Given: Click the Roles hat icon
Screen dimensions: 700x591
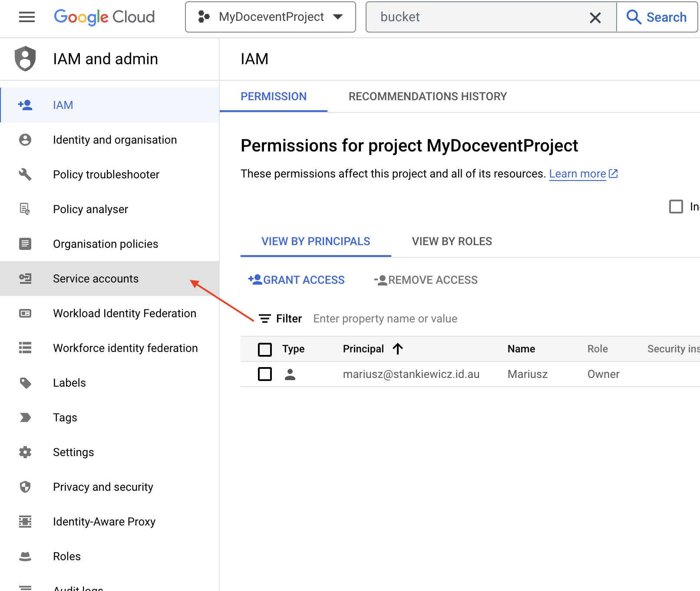Looking at the screenshot, I should point(25,556).
